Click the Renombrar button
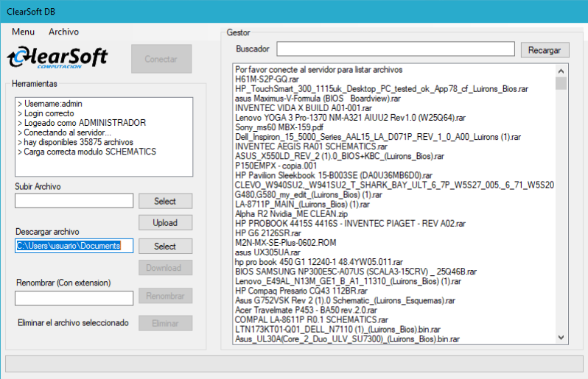588x379 pixels. point(165,296)
